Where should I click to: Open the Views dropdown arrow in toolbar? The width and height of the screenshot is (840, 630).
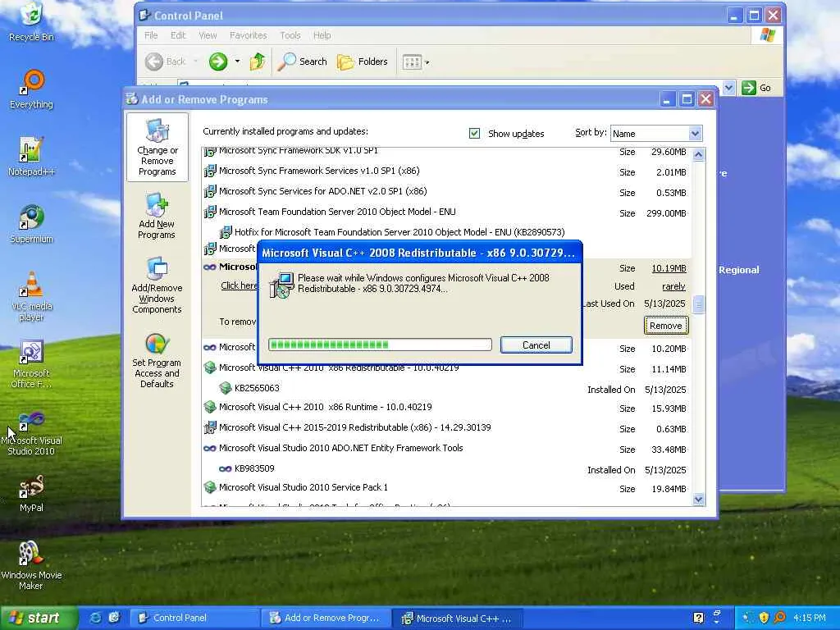[427, 62]
